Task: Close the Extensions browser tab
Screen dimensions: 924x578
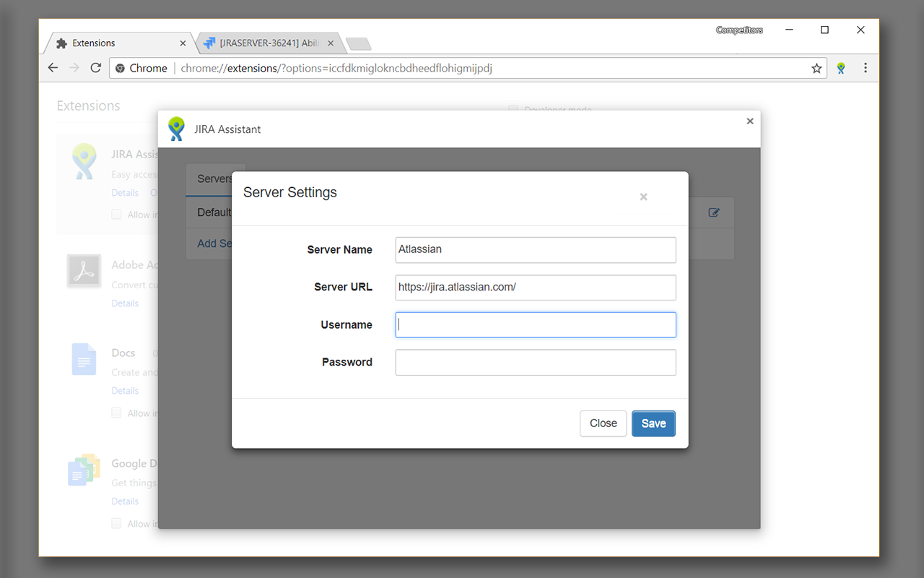Action: 183,43
